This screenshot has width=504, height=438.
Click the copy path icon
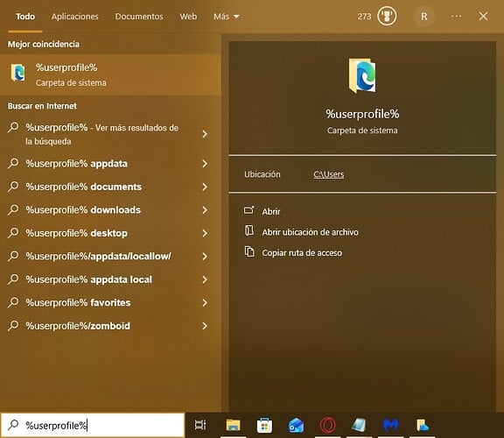pyautogui.click(x=249, y=251)
